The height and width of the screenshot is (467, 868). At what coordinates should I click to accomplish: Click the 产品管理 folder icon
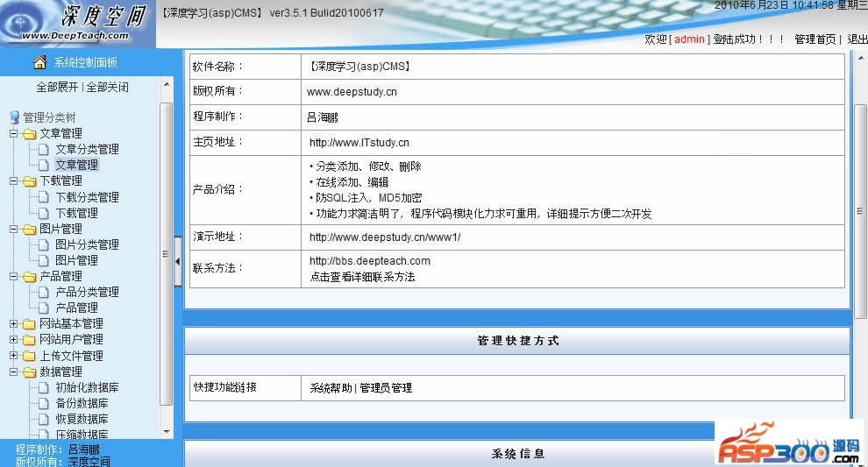click(x=29, y=277)
